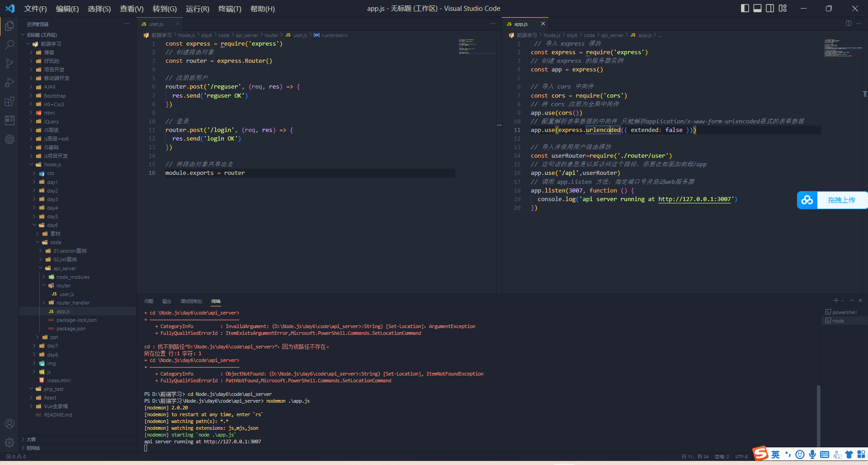The height and width of the screenshot is (465, 868).
Task: Click the terminal panel vertical scrollbar
Action: [x=819, y=416]
